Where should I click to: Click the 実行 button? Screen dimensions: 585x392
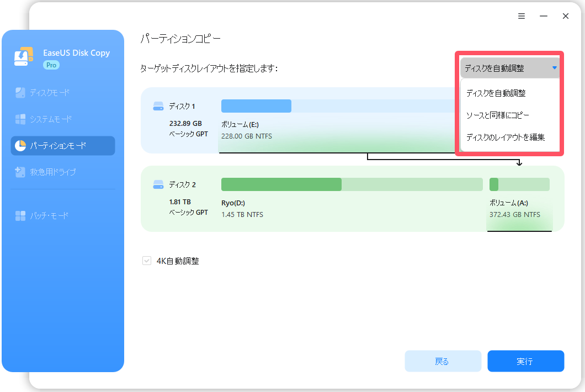525,361
